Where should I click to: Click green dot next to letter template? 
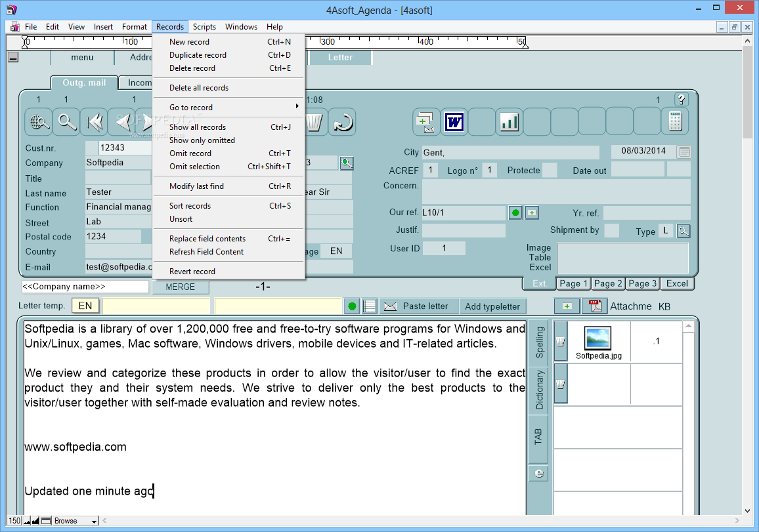tap(353, 306)
